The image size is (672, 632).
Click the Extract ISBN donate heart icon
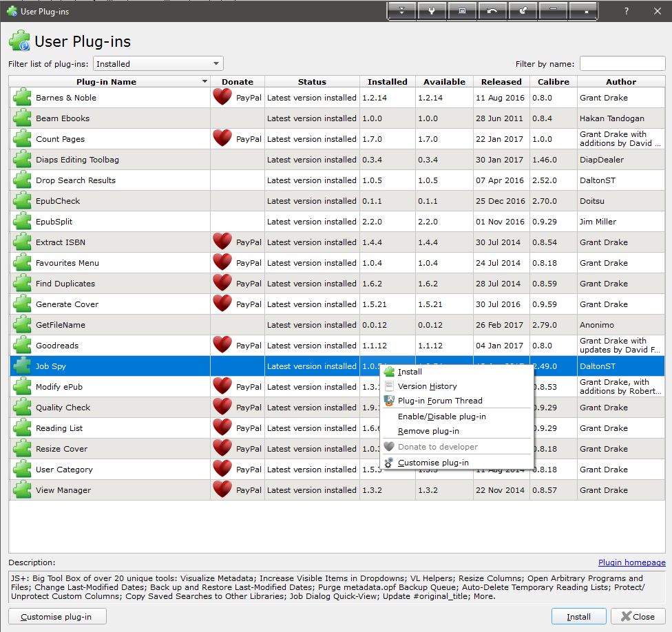pyautogui.click(x=222, y=242)
